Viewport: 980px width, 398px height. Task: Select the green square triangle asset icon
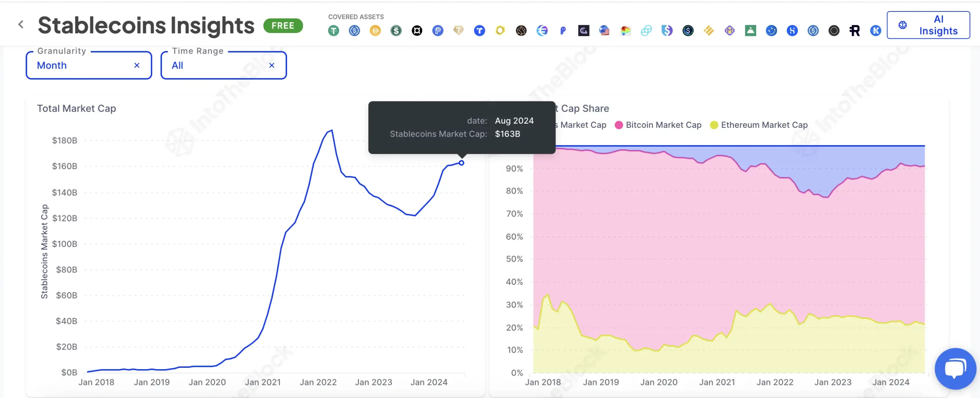(x=750, y=31)
